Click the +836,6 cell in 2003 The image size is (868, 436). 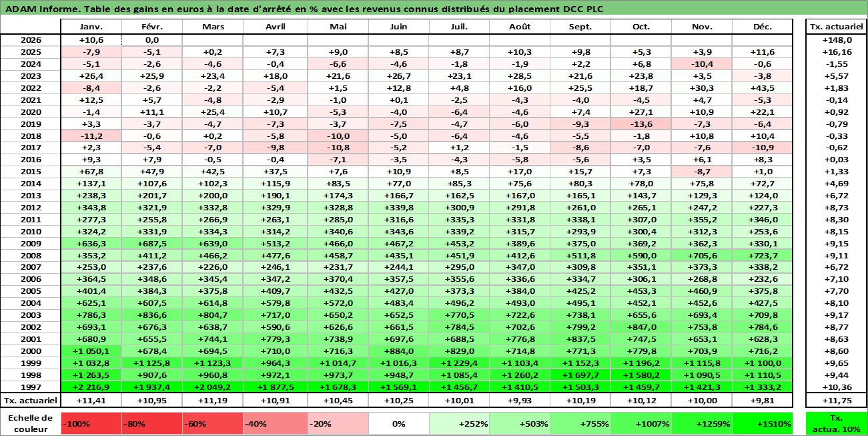[x=152, y=315]
